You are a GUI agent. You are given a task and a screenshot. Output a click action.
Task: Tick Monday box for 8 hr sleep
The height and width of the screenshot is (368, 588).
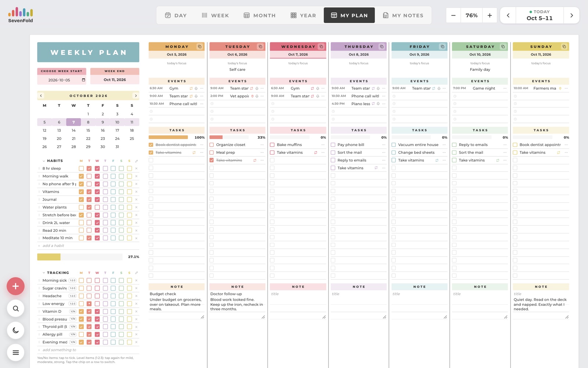click(81, 169)
